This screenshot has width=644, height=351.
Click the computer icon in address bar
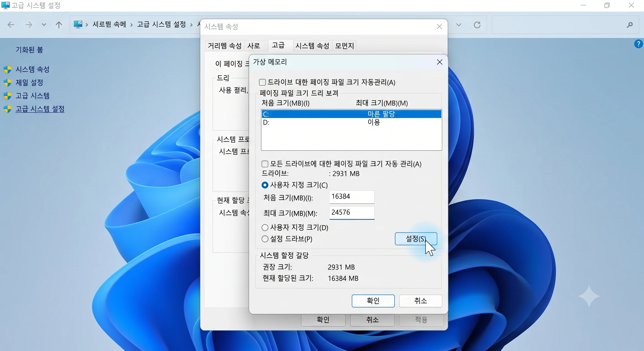tap(78, 24)
